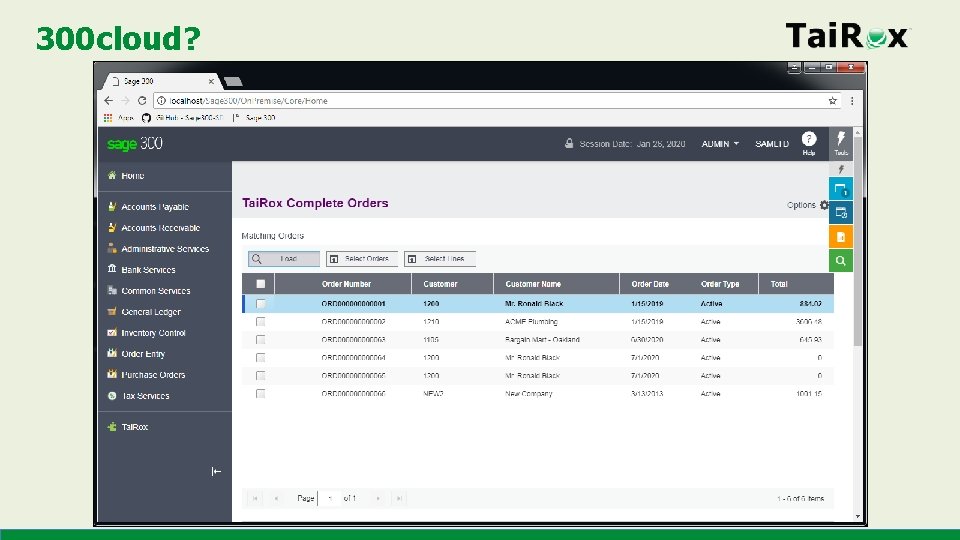960x540 pixels.
Task: Check the box for Bargain Mart - Oakland order
Action: point(260,340)
